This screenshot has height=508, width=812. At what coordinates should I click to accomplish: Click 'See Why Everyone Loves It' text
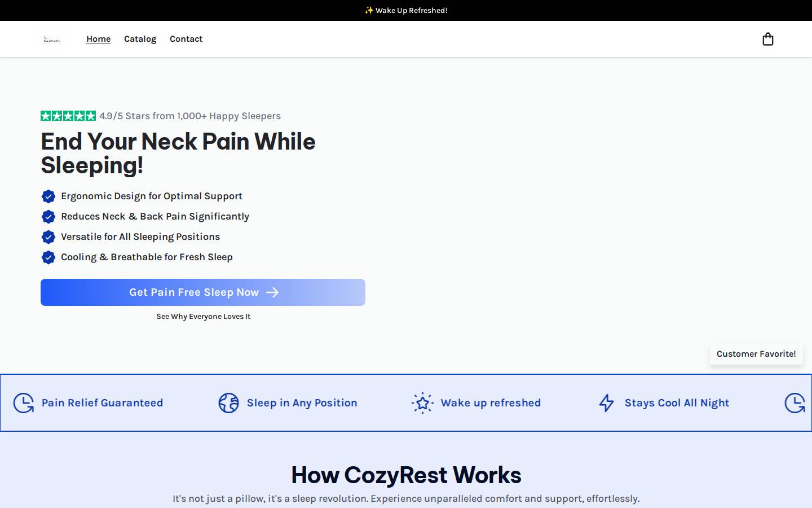[x=203, y=317]
